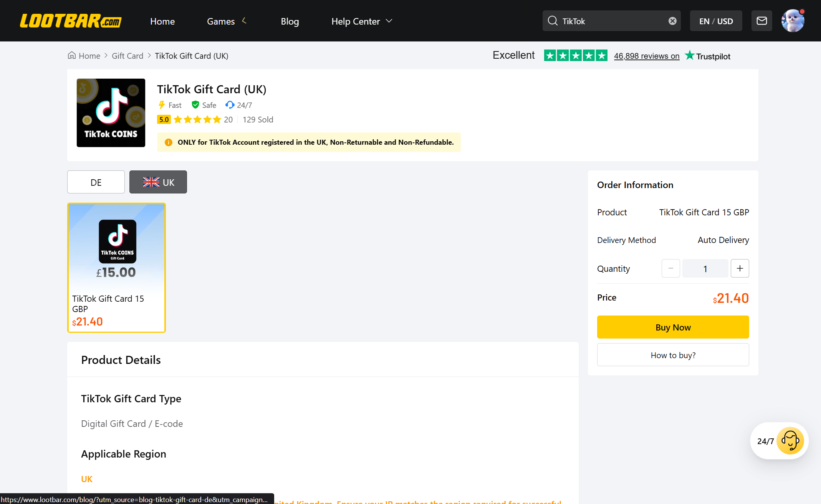Click the TikTok search field
The image size is (821, 504).
point(612,21)
